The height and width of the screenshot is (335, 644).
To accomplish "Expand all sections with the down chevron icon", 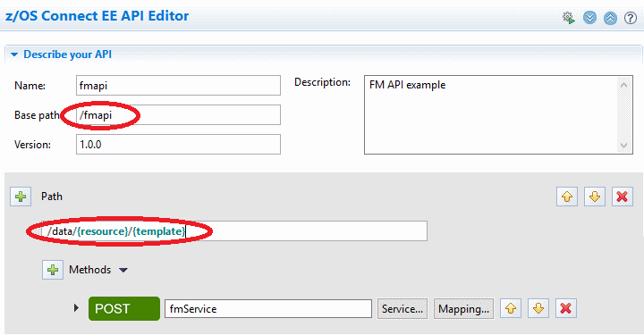I will tap(589, 18).
